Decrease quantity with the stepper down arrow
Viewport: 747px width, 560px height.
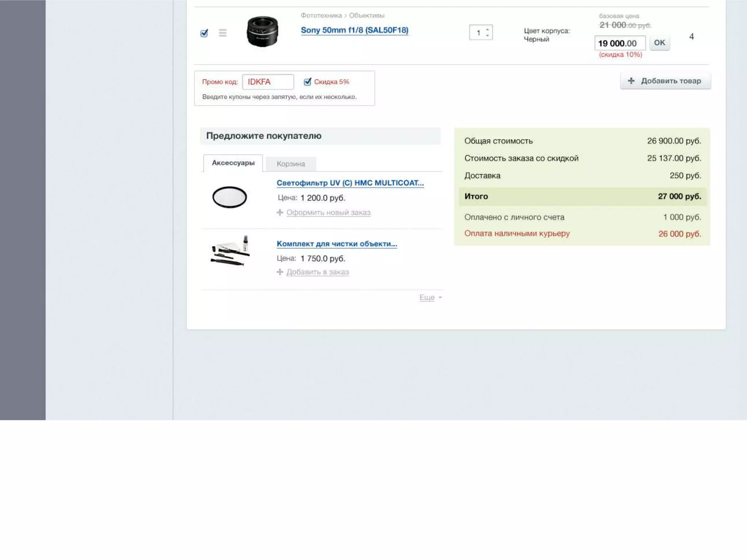pos(487,35)
